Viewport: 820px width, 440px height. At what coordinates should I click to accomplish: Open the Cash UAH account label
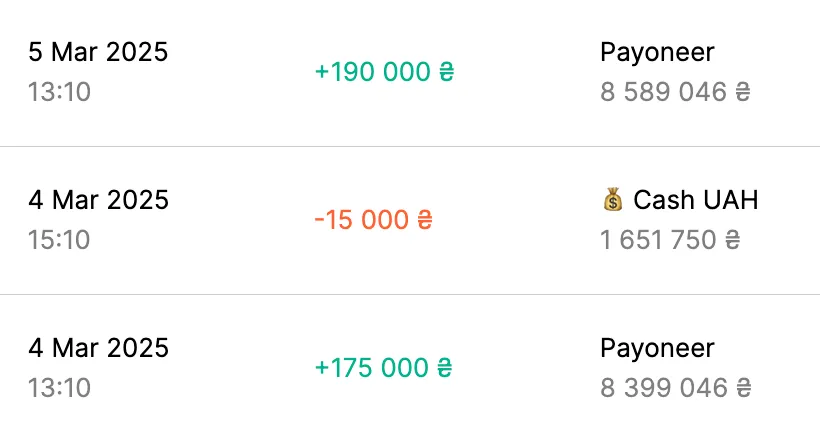click(x=696, y=200)
